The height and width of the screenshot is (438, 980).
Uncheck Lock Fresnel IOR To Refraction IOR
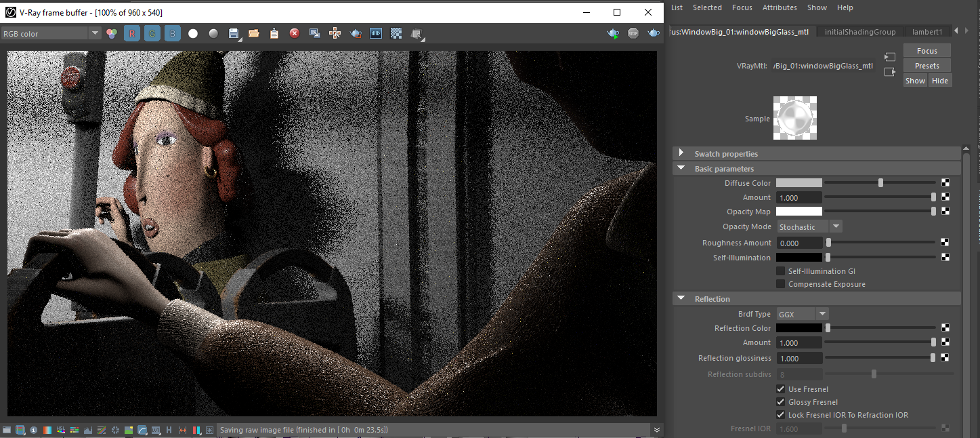click(780, 415)
